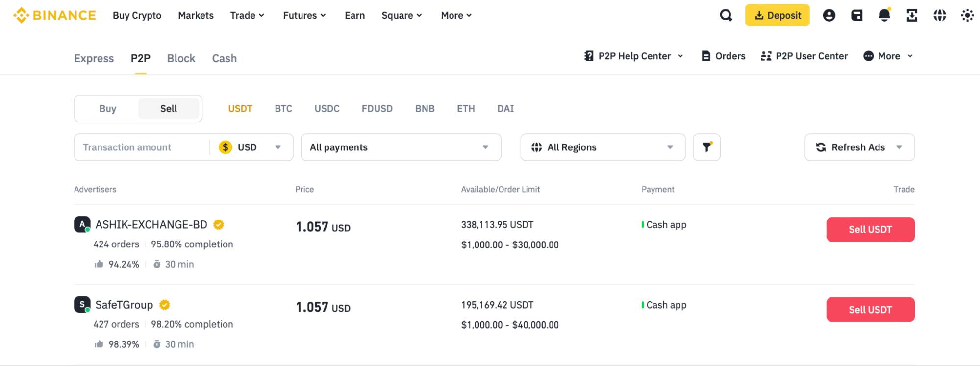Toggle the theme sun icon
The height and width of the screenshot is (366, 980).
point(967,15)
